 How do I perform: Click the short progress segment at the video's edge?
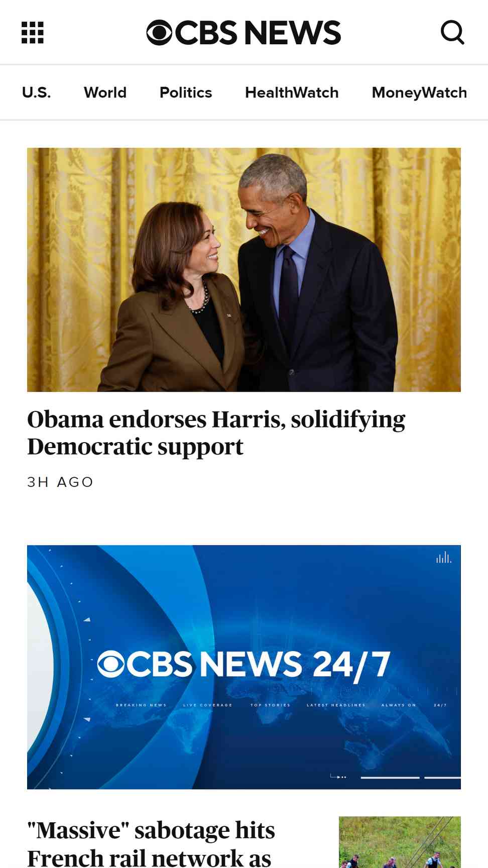(443, 778)
